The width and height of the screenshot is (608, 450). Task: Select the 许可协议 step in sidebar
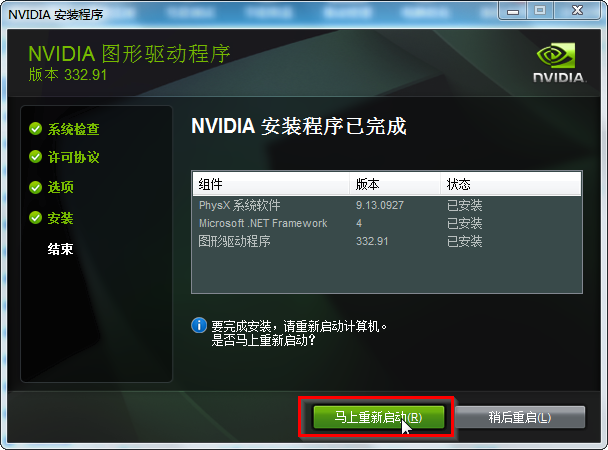click(x=74, y=157)
